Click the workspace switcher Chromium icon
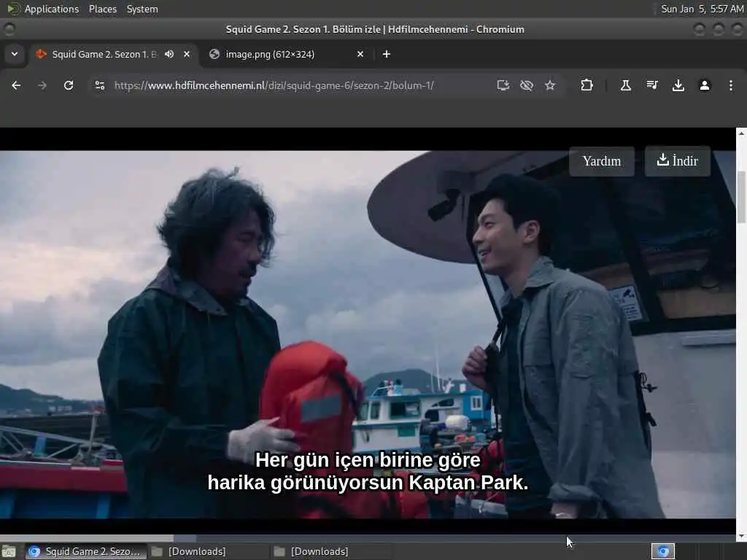 click(x=663, y=551)
